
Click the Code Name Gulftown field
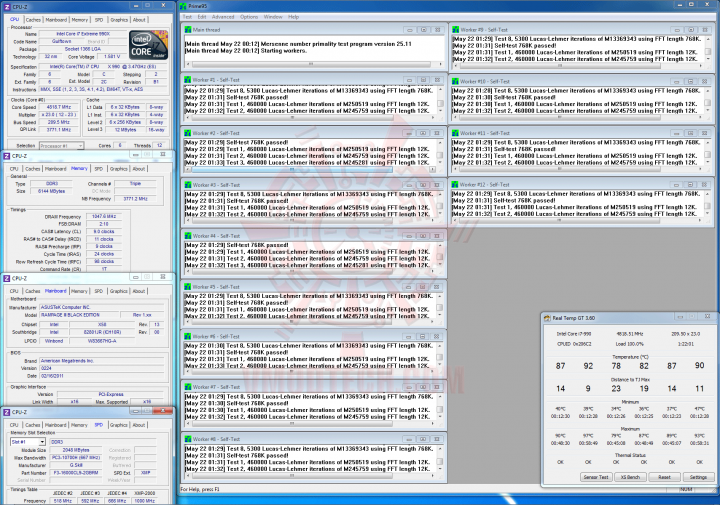61,41
